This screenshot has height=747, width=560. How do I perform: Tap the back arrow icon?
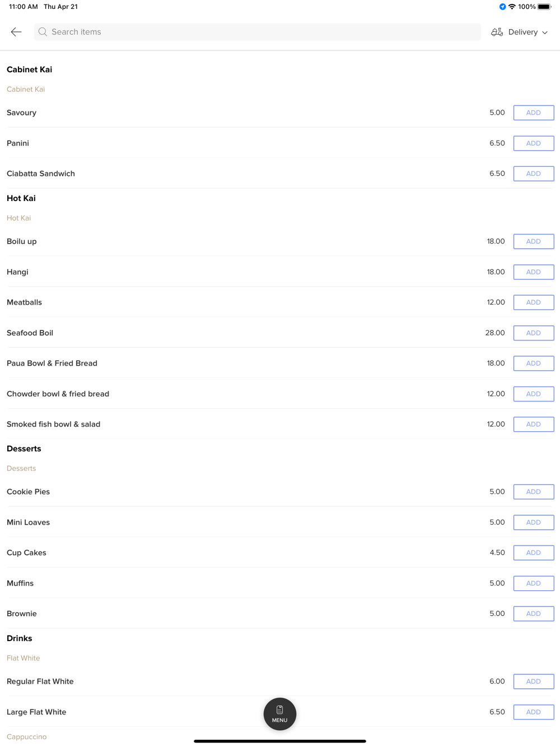pyautogui.click(x=16, y=32)
